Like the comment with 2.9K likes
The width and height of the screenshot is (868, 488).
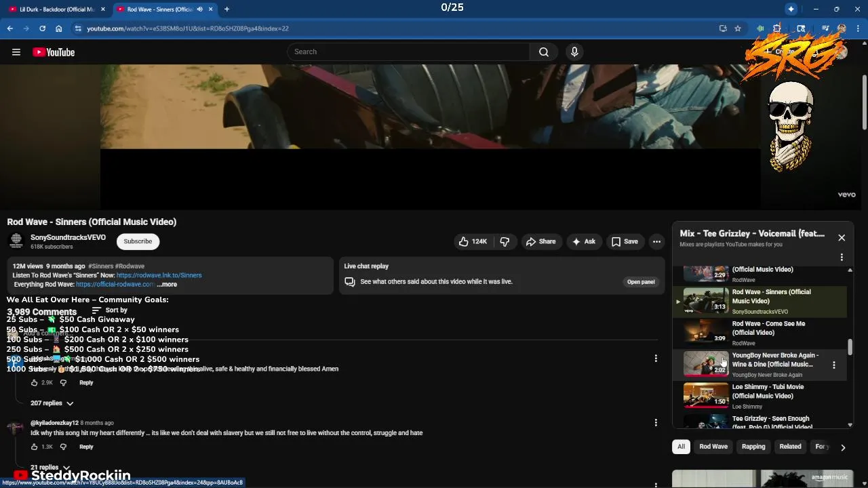tap(35, 383)
